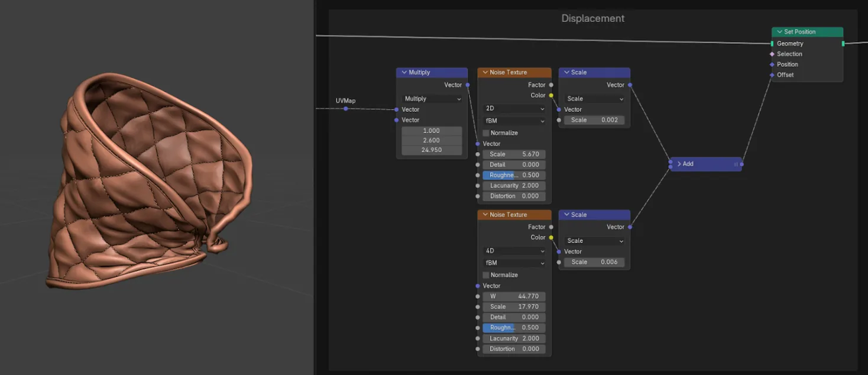
Task: Click the Multiply node first Vector input socket
Action: pyautogui.click(x=397, y=109)
